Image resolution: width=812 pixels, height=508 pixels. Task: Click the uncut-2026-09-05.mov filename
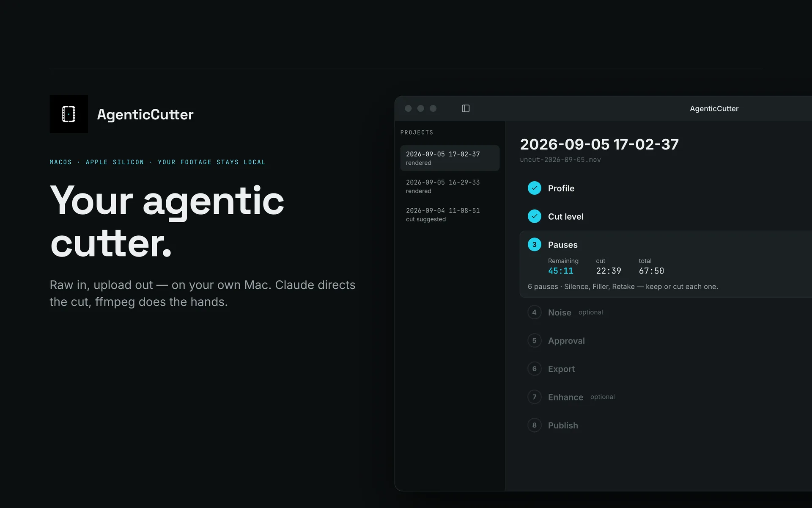coord(560,160)
